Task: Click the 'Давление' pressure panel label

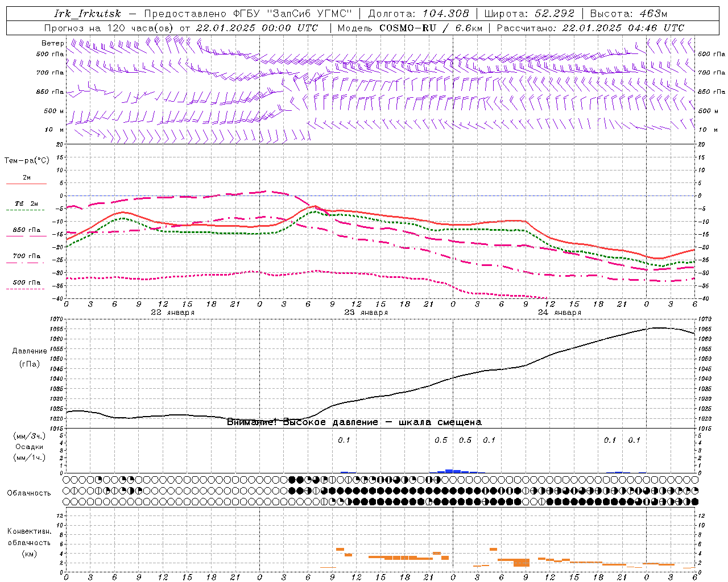Action: tap(29, 351)
